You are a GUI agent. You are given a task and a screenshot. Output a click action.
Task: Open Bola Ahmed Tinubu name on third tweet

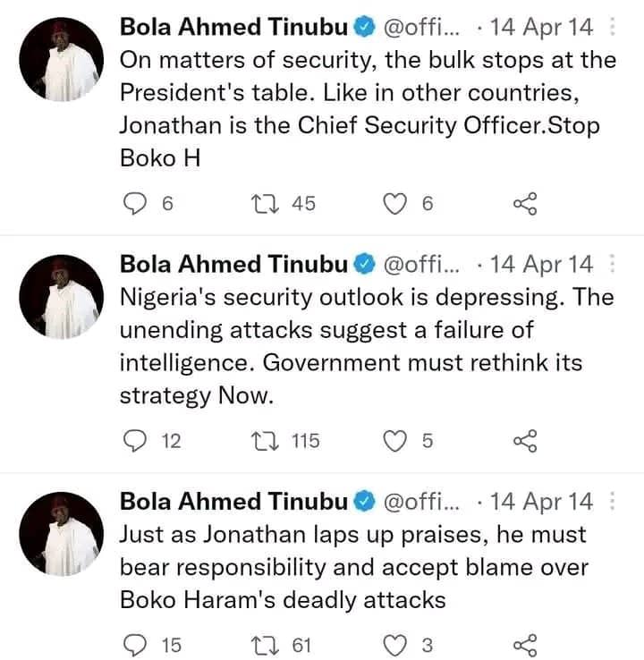coord(233,502)
